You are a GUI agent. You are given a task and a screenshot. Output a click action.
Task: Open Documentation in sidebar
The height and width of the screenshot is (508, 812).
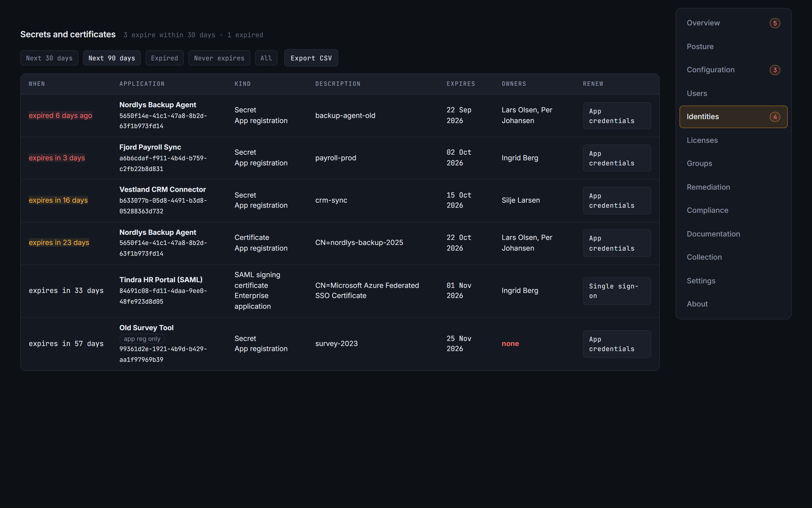coord(734,234)
